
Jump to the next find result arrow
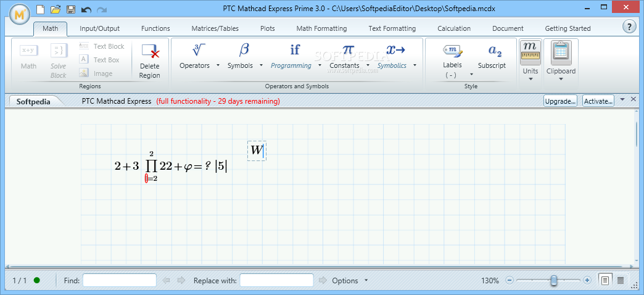[181, 281]
